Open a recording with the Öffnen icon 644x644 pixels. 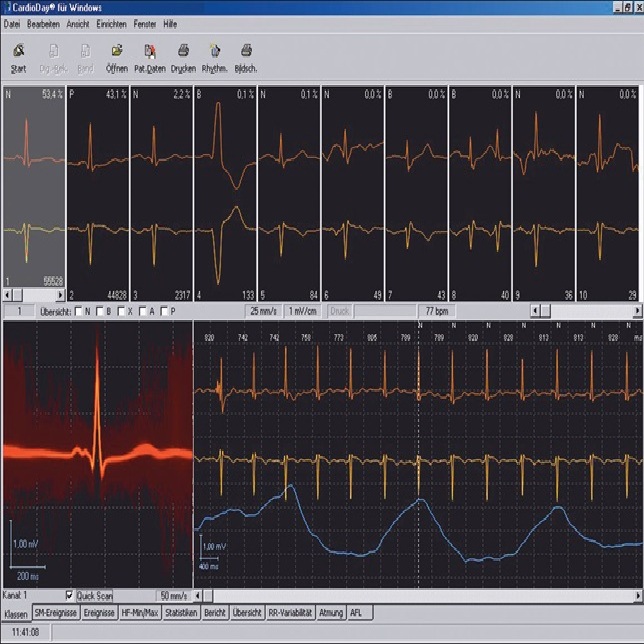click(x=117, y=58)
